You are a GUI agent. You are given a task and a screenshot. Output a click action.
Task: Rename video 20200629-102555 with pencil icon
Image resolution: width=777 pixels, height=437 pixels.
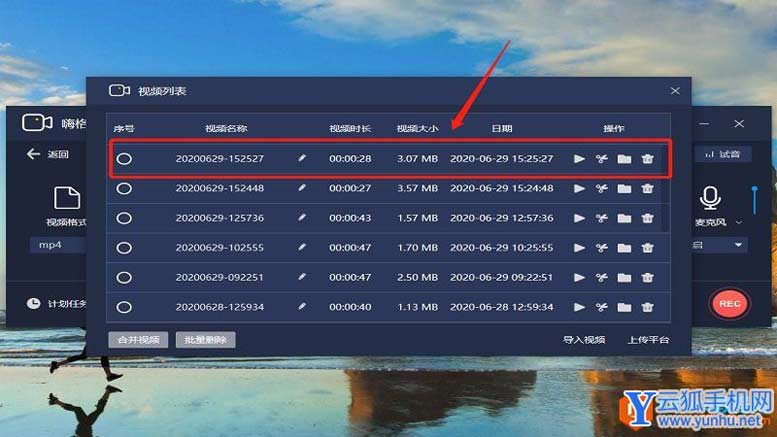pos(302,247)
